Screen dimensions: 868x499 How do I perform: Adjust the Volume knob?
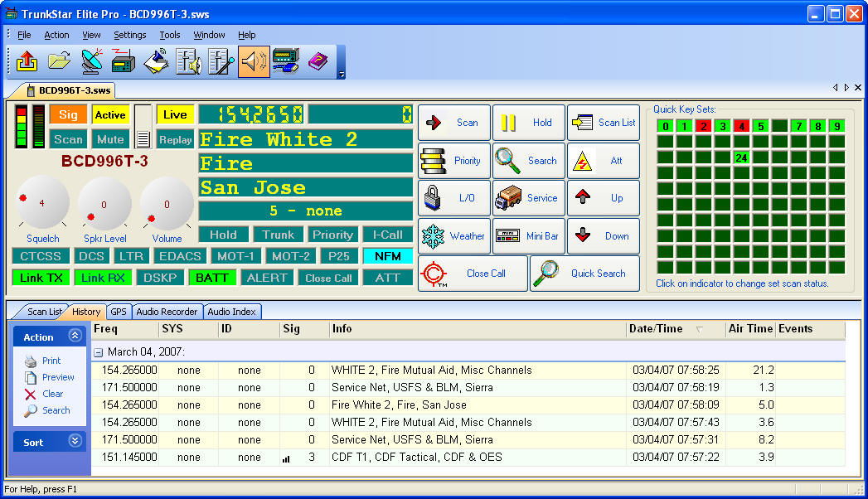coord(167,204)
